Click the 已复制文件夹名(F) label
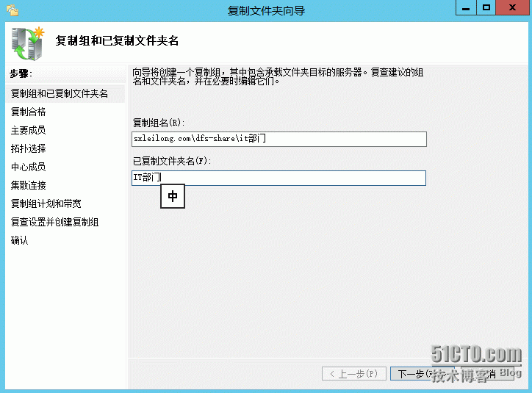532x393 pixels. 172,161
